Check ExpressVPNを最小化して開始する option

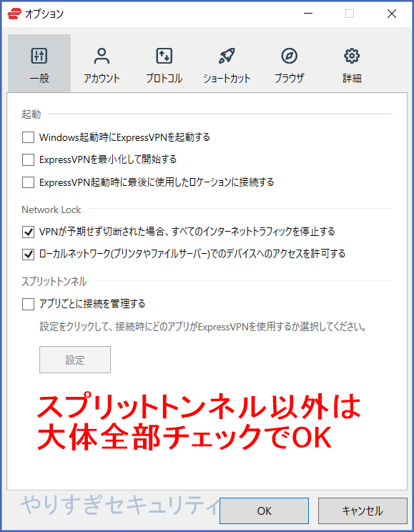click(x=28, y=159)
